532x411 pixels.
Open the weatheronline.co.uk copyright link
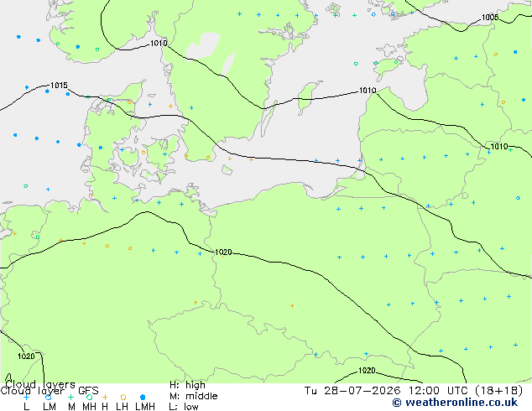(455, 402)
